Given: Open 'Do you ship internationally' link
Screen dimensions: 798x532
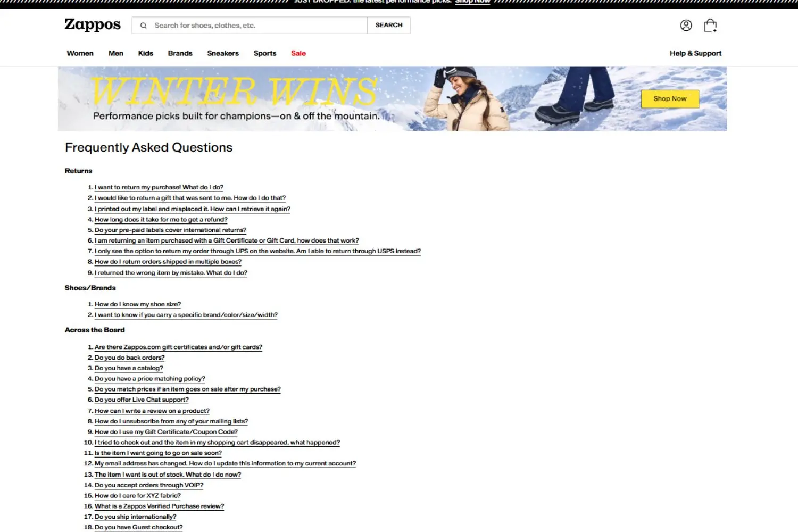Looking at the screenshot, I should [135, 517].
